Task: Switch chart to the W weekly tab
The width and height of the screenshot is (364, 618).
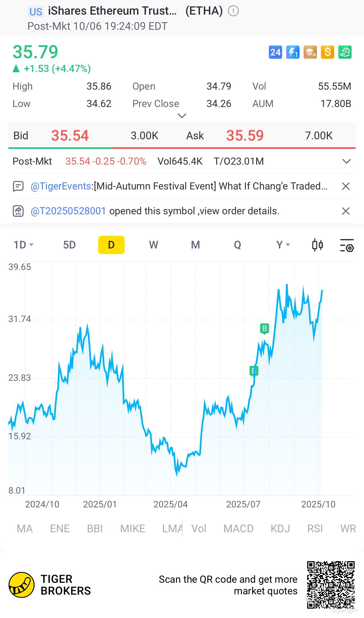Action: (x=153, y=245)
